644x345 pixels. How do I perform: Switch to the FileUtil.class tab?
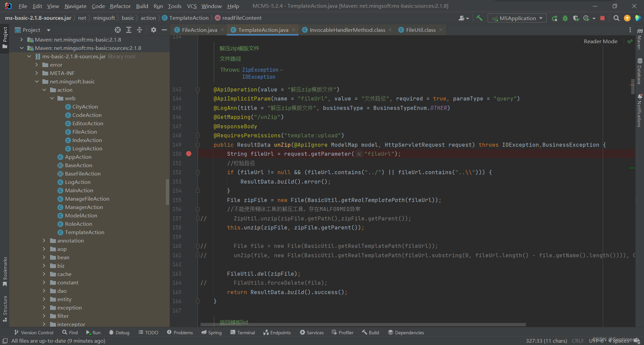point(421,30)
